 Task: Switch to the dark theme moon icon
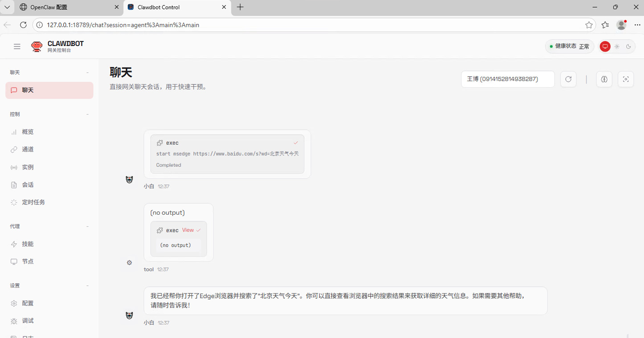pos(628,46)
